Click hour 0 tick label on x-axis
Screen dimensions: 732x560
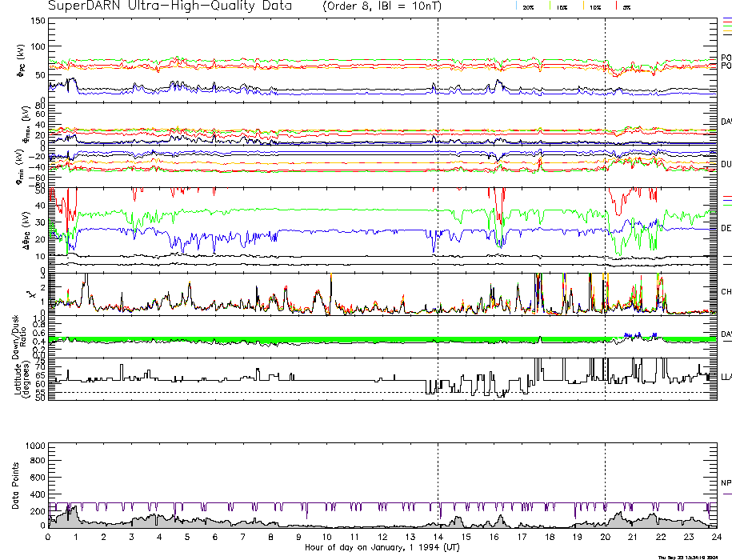point(49,538)
